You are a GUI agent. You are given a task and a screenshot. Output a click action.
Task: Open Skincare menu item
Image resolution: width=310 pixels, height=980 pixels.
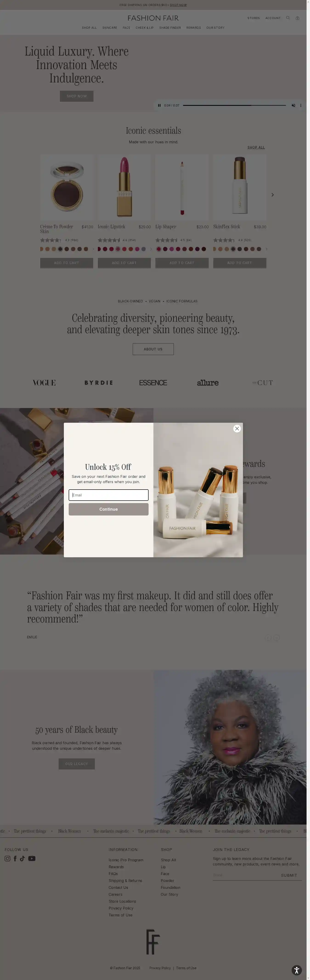click(x=110, y=28)
